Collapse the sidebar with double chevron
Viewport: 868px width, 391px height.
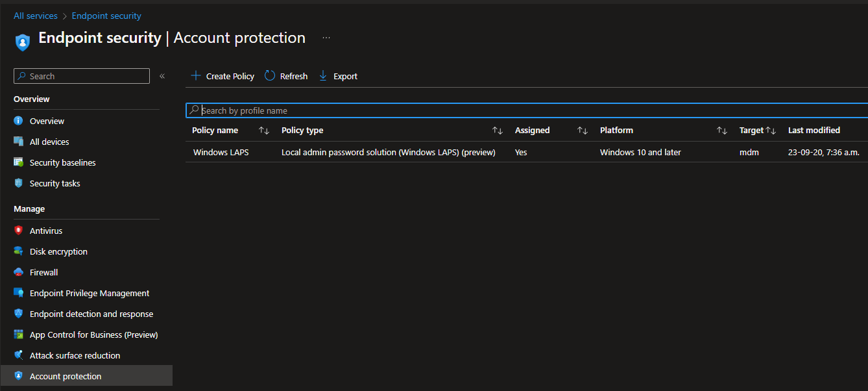click(162, 76)
